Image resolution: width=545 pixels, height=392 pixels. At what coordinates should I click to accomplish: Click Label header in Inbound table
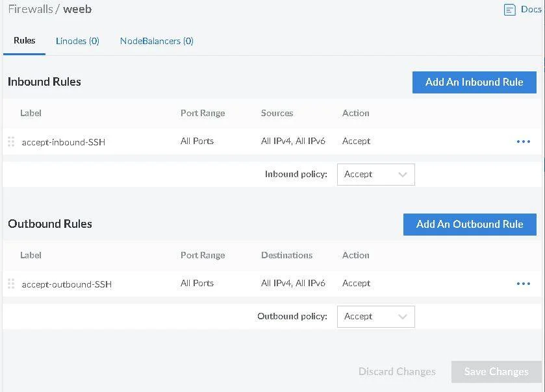31,113
